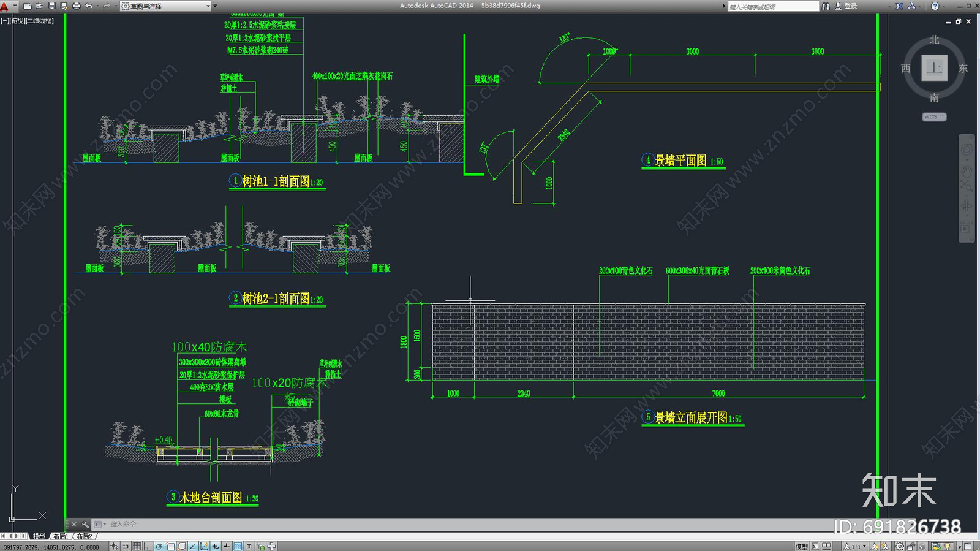
Task: Toggle Polar Tracking in status bar
Action: [159, 546]
